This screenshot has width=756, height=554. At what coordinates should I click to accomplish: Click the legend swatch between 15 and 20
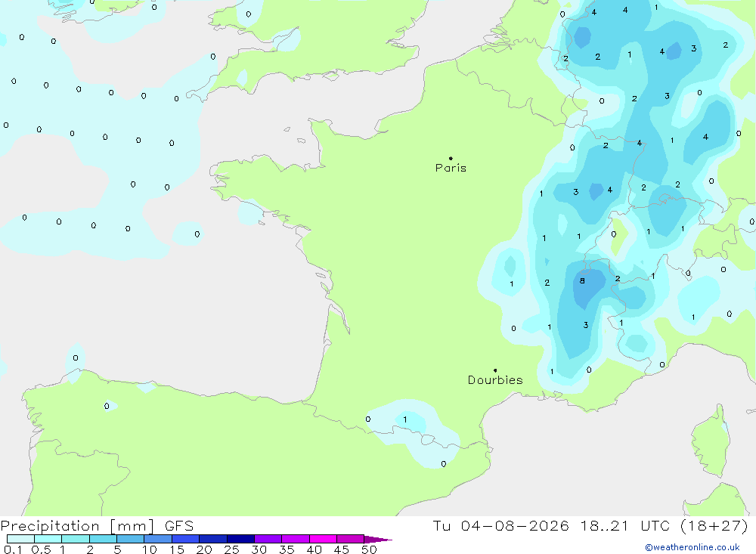[185, 539]
